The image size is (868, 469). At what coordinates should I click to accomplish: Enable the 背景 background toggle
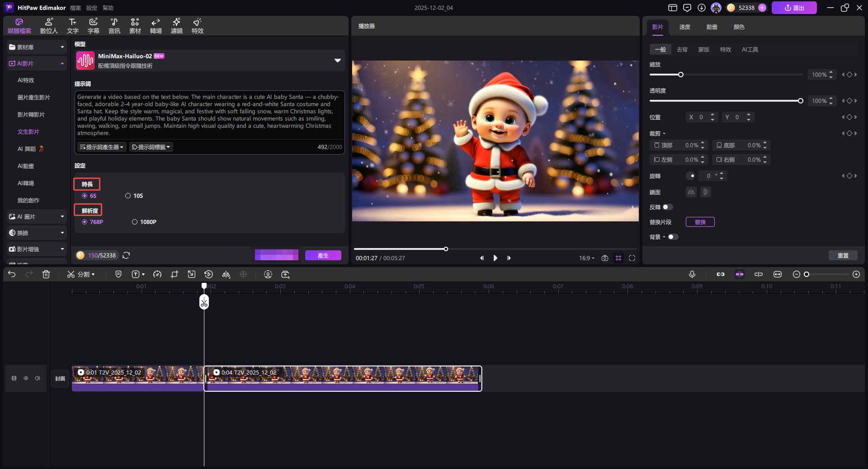[673, 237]
